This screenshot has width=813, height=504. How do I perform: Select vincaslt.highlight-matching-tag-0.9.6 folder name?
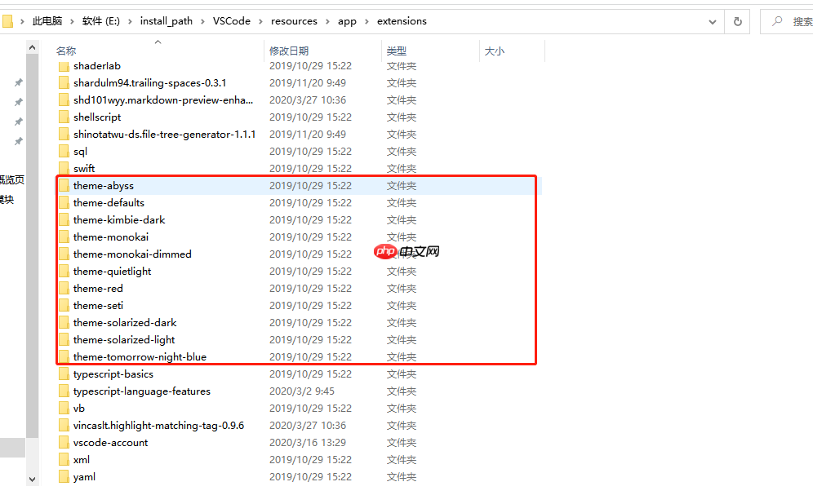pos(158,425)
